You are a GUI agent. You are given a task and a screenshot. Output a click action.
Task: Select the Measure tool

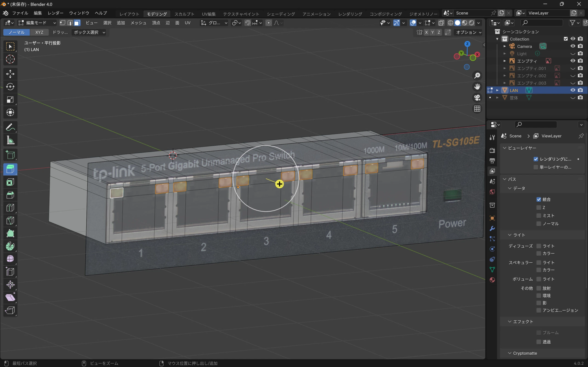click(10, 140)
